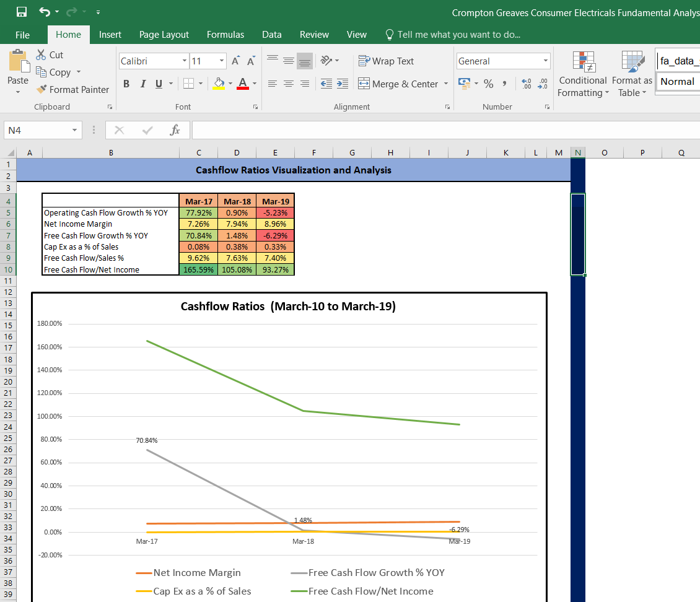Expand Merge & Center options arrow

446,84
